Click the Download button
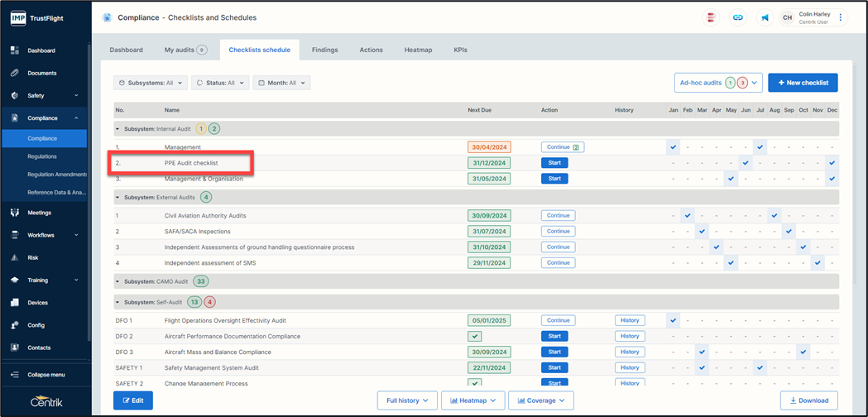 [808, 400]
